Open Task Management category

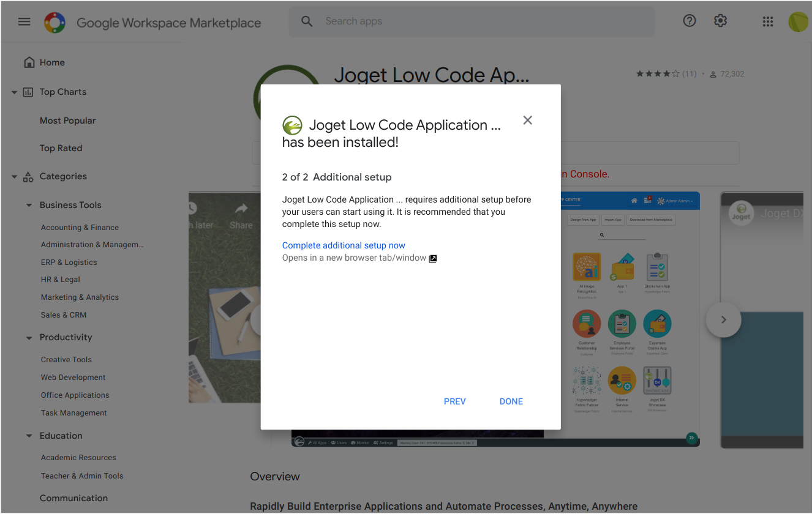[74, 413]
